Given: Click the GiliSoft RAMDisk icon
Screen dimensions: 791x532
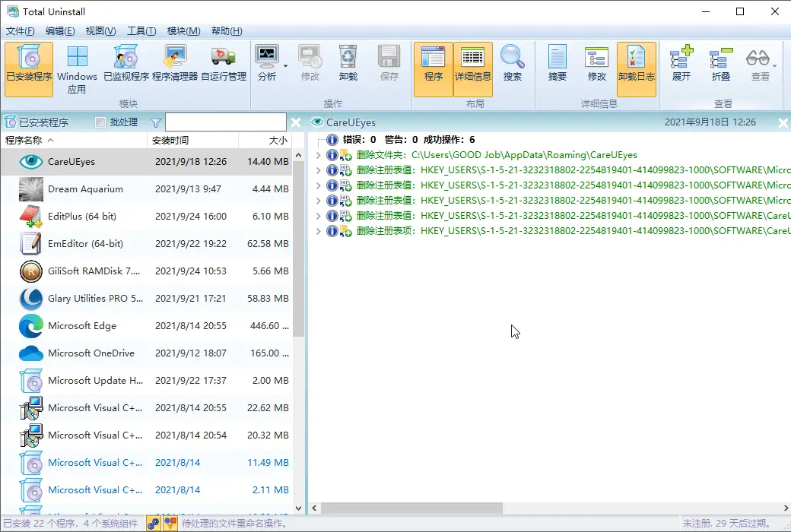Looking at the screenshot, I should coord(30,271).
